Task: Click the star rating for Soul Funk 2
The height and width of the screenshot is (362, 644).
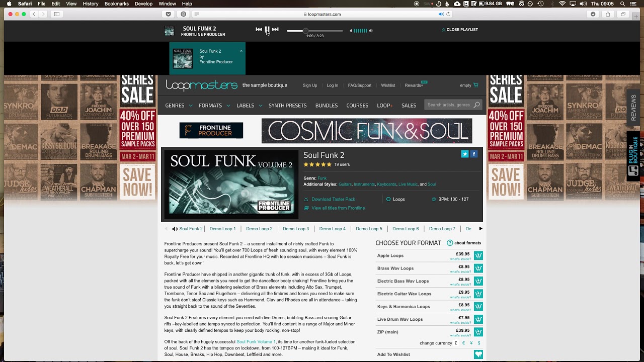Action: pyautogui.click(x=317, y=164)
